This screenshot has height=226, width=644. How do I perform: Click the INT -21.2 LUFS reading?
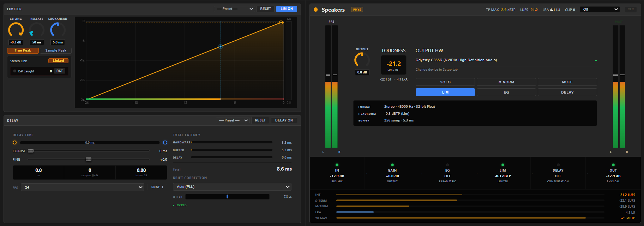pos(627,195)
